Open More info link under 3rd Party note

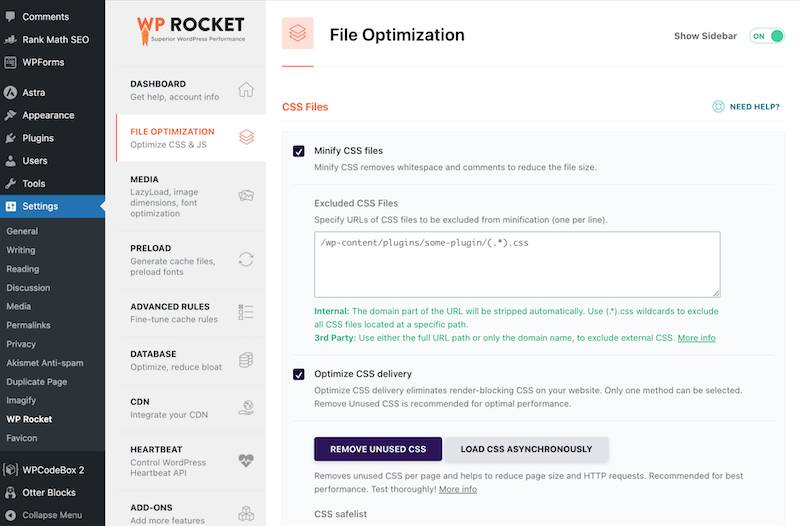[x=696, y=338]
